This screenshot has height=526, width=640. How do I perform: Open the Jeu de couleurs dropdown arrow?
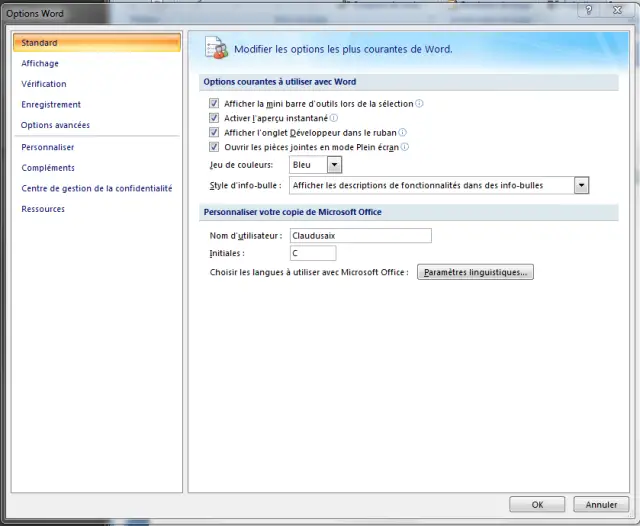click(x=334, y=165)
